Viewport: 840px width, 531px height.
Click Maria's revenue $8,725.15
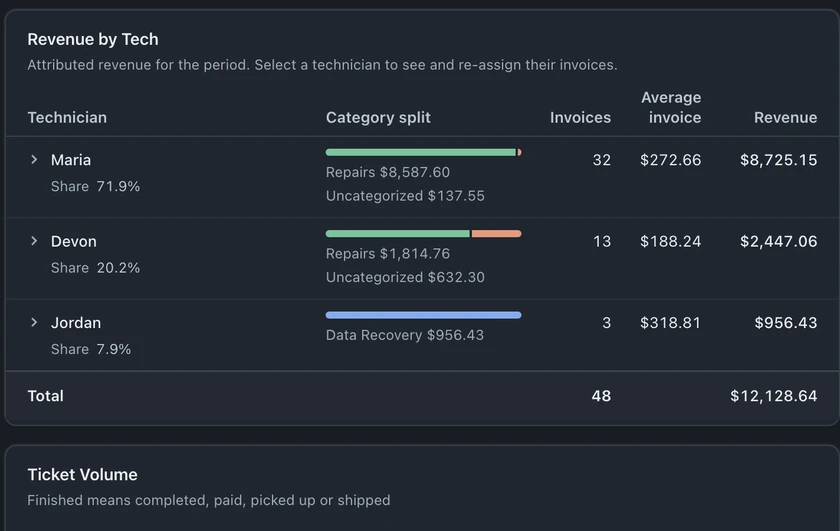coord(778,160)
